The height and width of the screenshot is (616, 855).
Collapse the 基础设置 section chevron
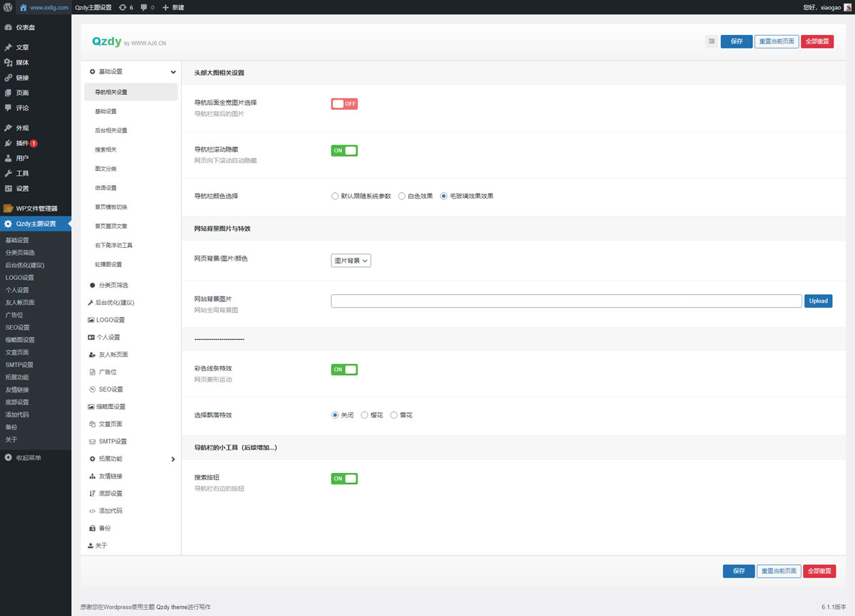point(173,72)
